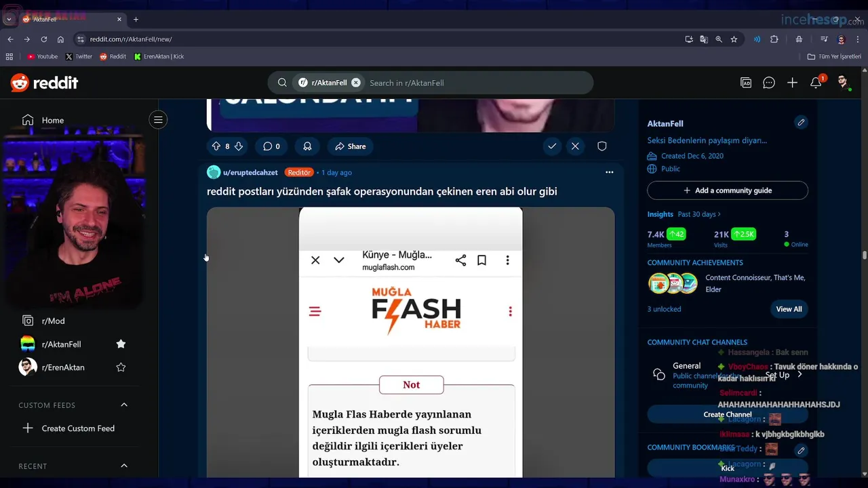Unfavorite r/AktanFell with filled star
Screen dimensions: 868x488
[x=121, y=344]
